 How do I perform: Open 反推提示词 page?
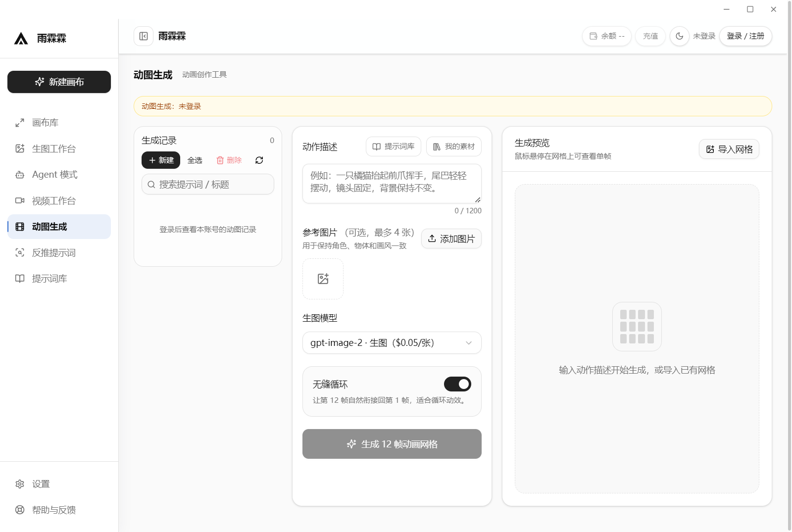(x=59, y=252)
